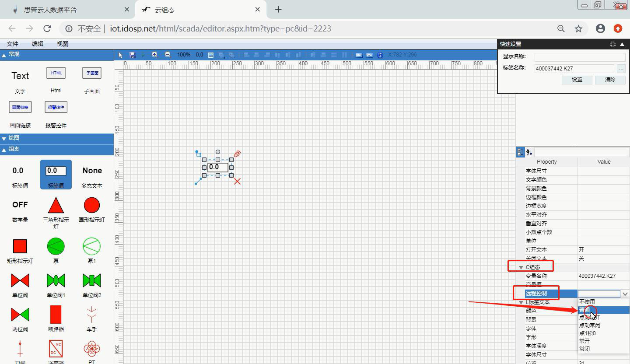Click the zoom in magnifier icon
Screen dimensions: 630x364
click(x=154, y=55)
